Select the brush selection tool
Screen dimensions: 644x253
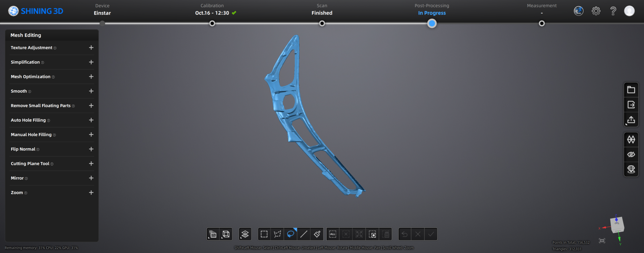[317, 234]
